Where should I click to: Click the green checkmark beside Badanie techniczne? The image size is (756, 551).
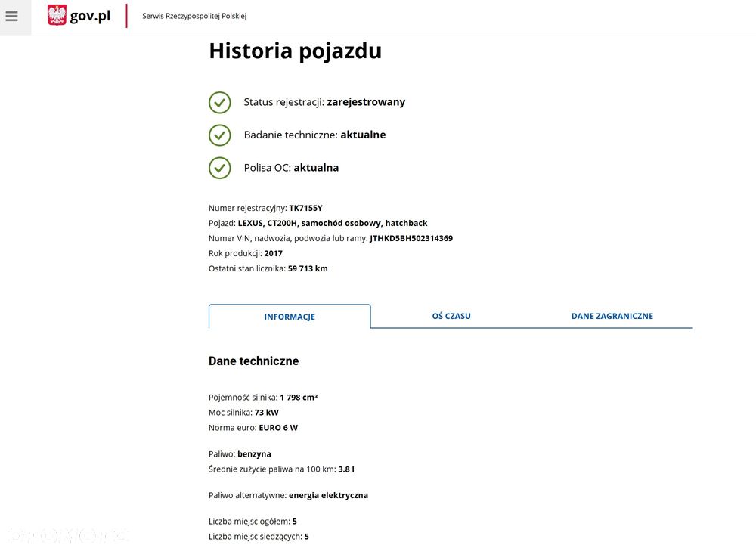pyautogui.click(x=219, y=135)
